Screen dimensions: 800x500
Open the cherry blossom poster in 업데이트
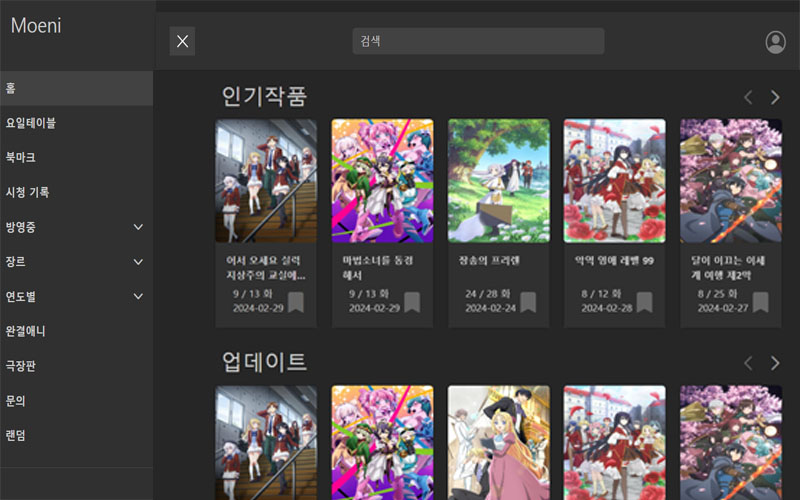(731, 442)
